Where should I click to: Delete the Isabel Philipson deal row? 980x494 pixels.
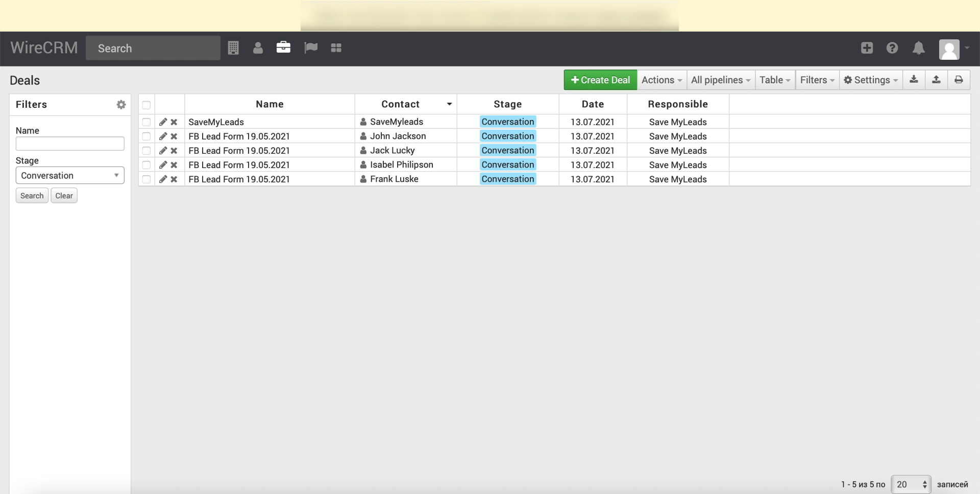pyautogui.click(x=174, y=165)
